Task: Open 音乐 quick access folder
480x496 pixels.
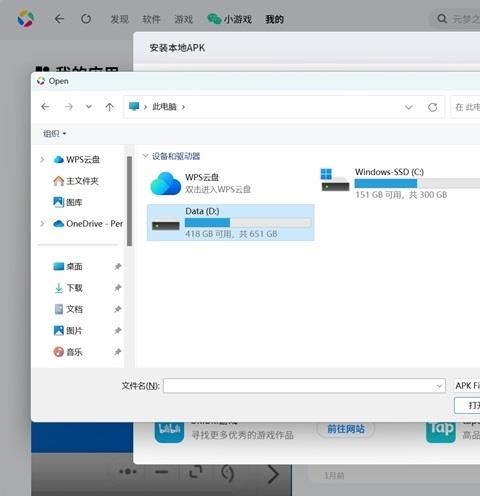Action: (x=68, y=352)
